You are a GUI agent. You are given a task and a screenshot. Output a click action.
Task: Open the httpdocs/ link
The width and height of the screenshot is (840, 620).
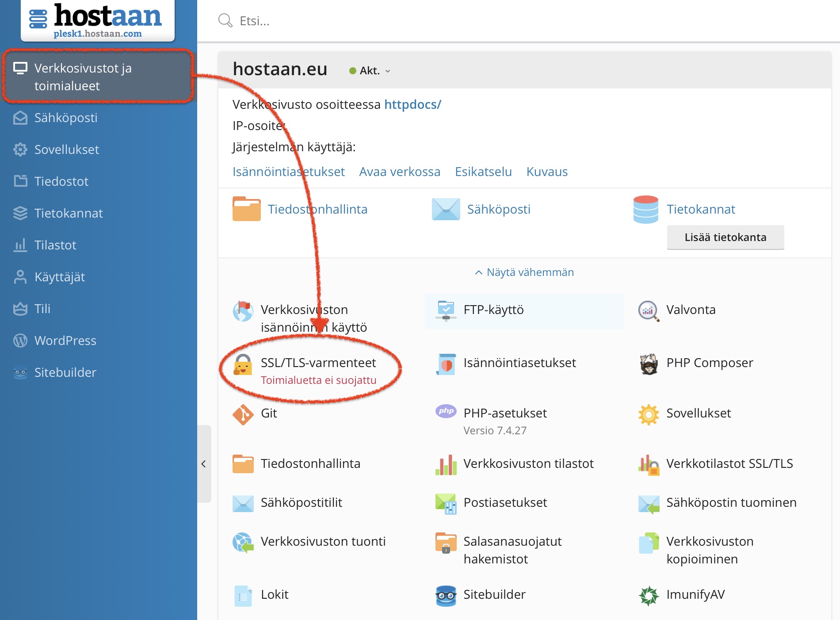[x=412, y=104]
